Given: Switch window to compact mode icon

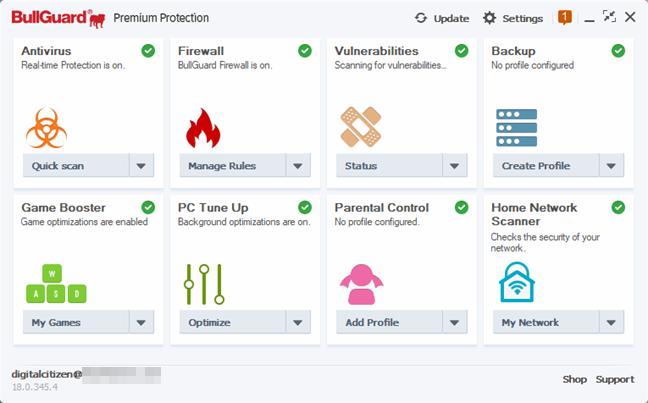Looking at the screenshot, I should [609, 17].
